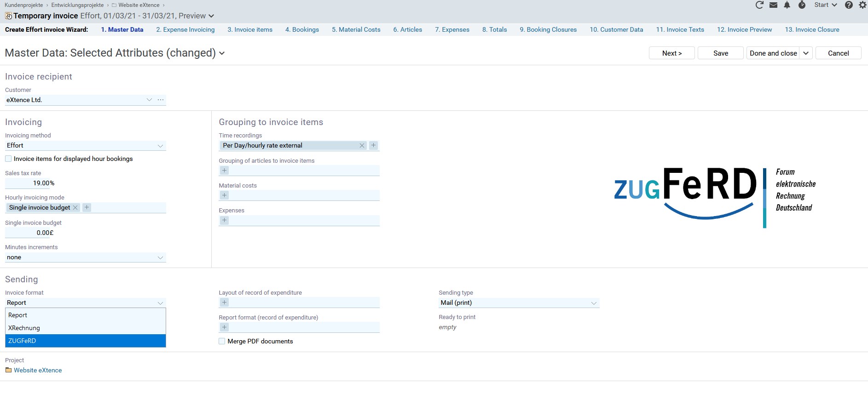Click the 'Done and close' button
Viewport: 868px width, 411px height.
pos(773,53)
